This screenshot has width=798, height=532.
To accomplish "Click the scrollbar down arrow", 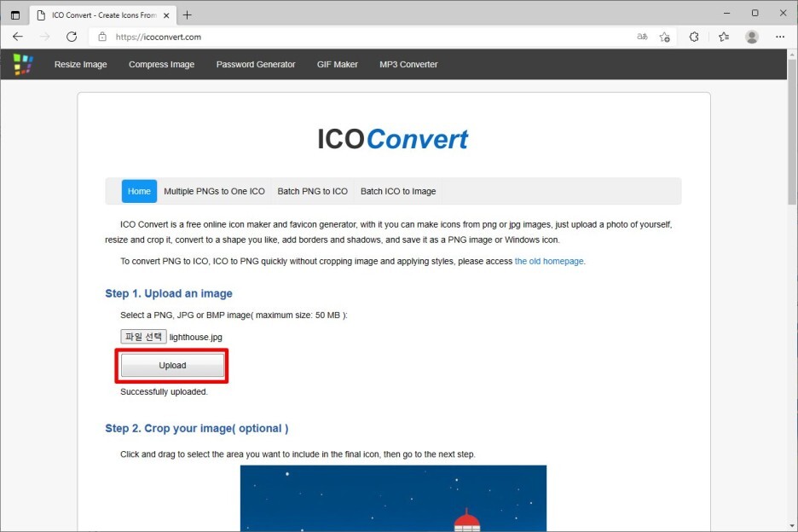I will (x=792, y=526).
